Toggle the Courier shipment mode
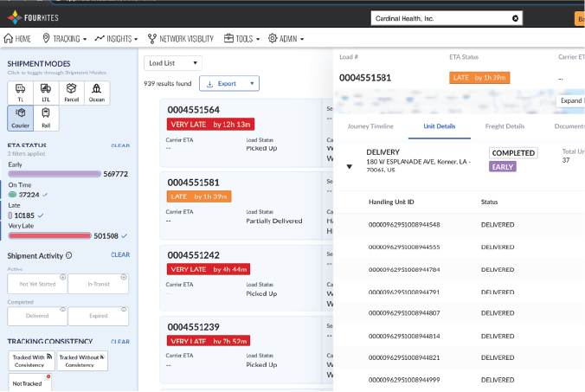585x392 pixels. click(20, 116)
